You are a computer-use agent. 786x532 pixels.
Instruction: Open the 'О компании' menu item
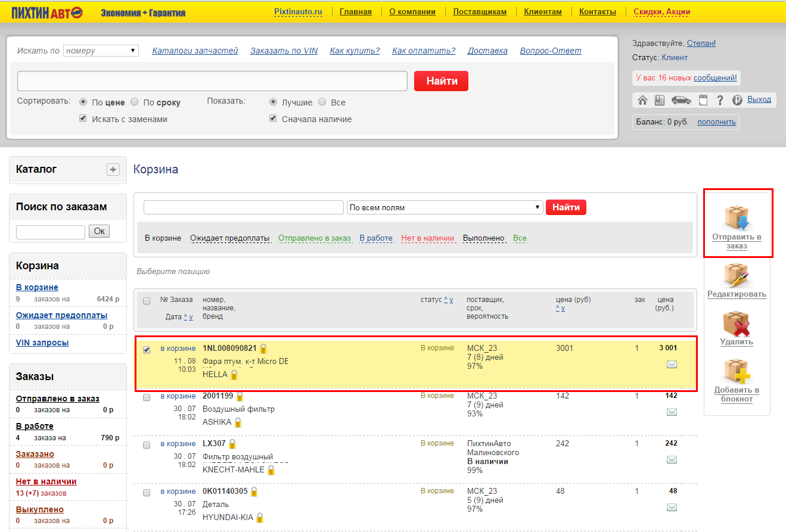tap(412, 11)
